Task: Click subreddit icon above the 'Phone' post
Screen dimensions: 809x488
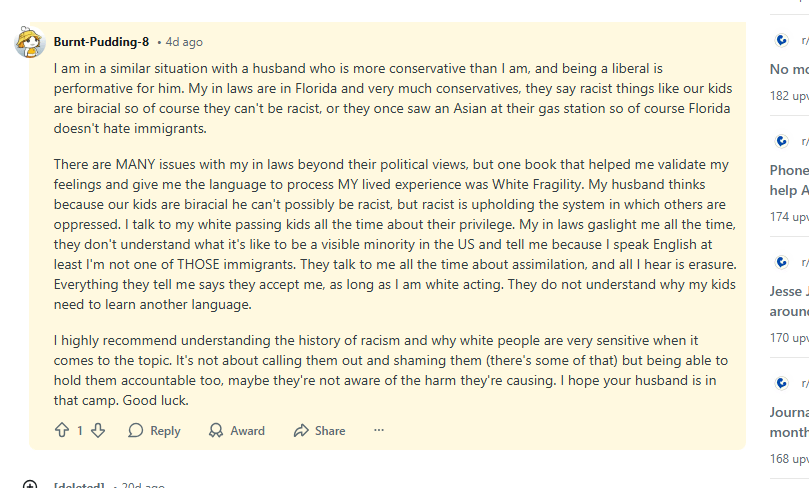Action: 783,142
